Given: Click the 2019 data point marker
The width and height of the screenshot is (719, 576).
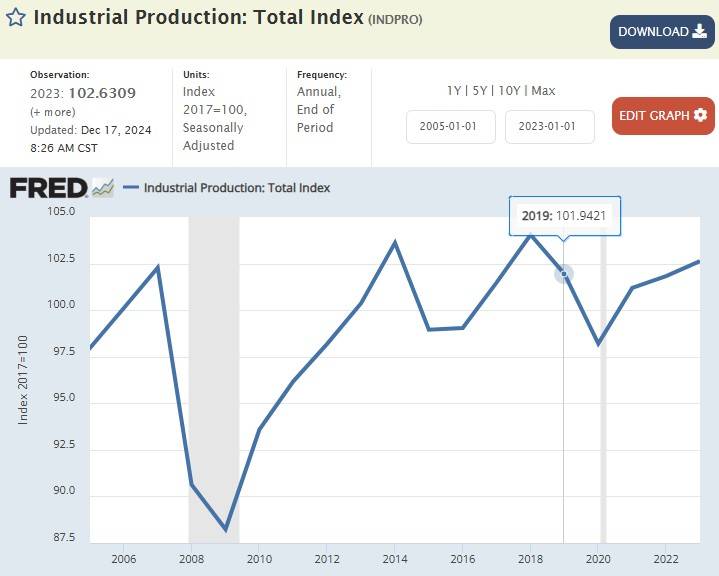Looking at the screenshot, I should [x=563, y=273].
